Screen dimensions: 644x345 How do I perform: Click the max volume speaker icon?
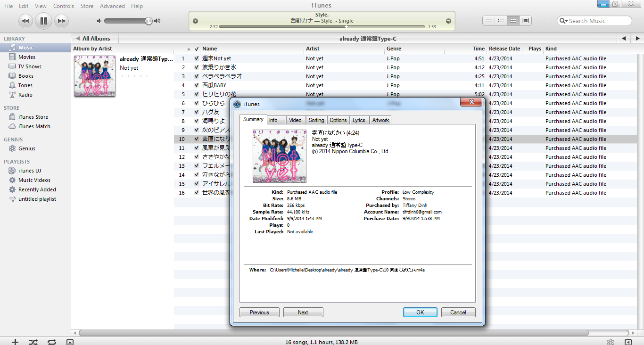(x=157, y=21)
